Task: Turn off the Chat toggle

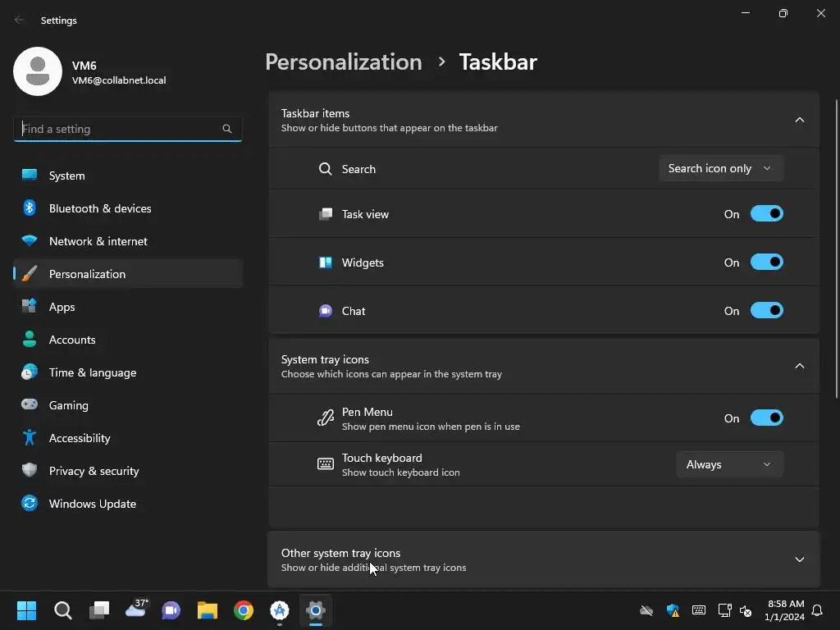Action: point(767,310)
